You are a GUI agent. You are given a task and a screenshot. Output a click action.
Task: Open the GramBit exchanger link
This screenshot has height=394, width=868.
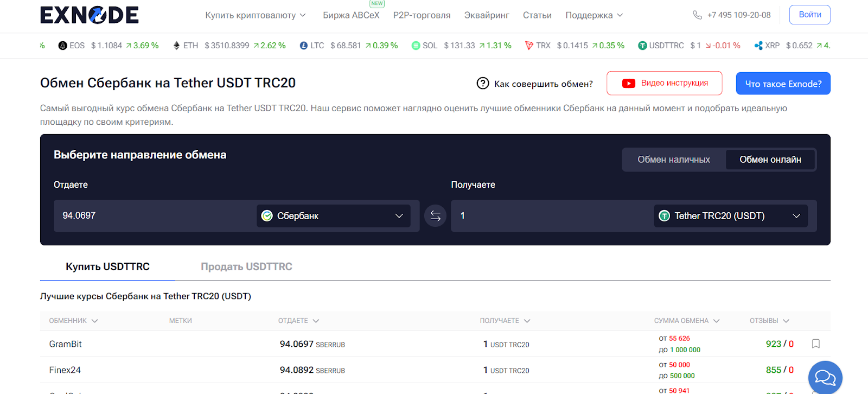[66, 344]
